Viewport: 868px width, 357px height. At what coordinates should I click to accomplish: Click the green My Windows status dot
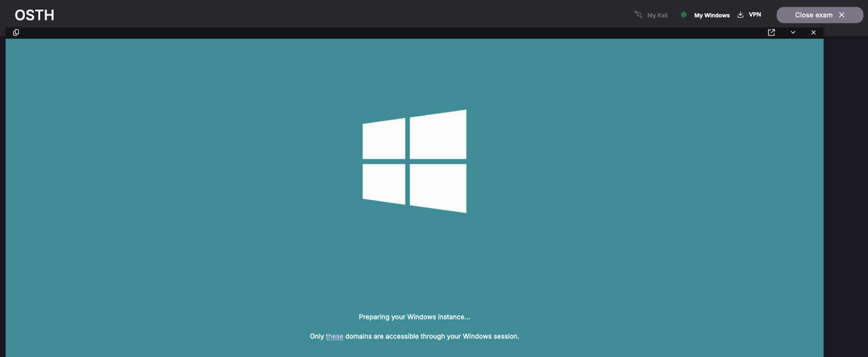684,15
